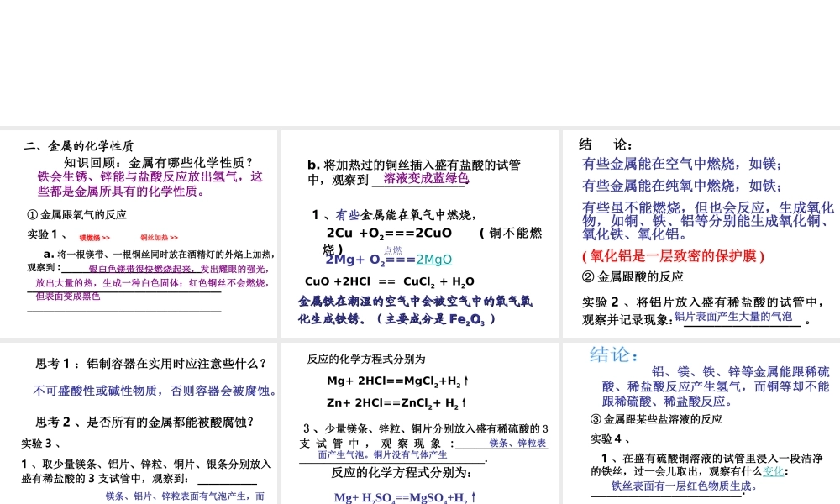Screen dimensions: 840x504
Task: Click the 结 论: heading in the top-right slide
Action: tap(606, 144)
